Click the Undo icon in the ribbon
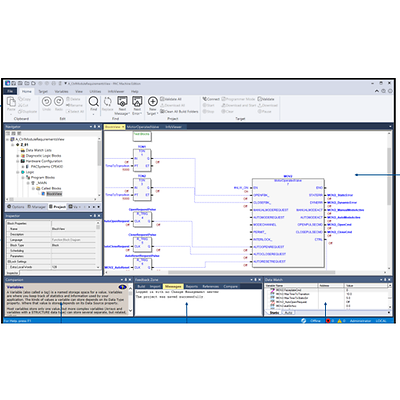This screenshot has height=400, width=400. [47, 101]
